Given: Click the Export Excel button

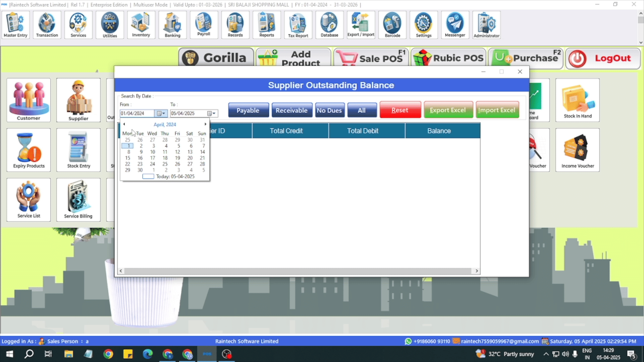Looking at the screenshot, I should [448, 110].
